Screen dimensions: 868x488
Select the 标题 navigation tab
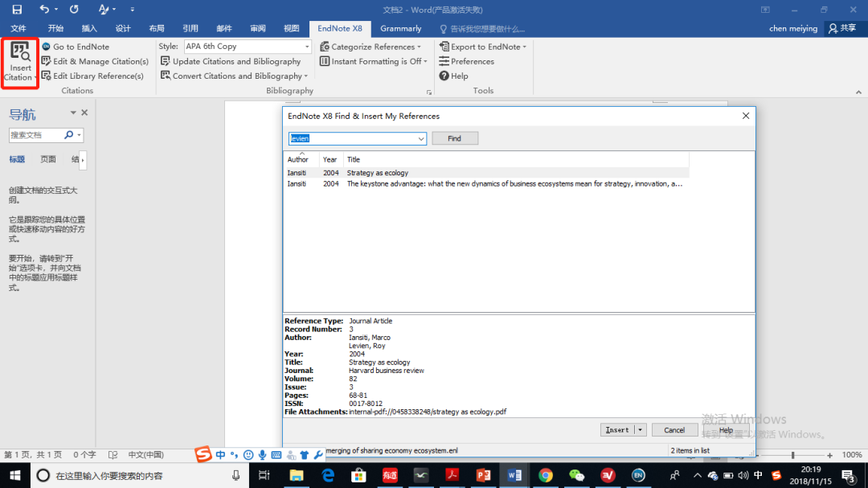pyautogui.click(x=17, y=159)
